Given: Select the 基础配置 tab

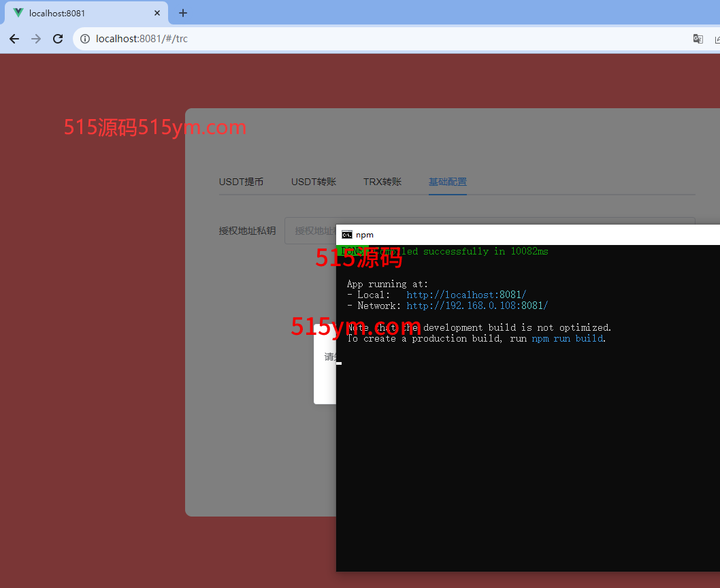Looking at the screenshot, I should point(447,182).
